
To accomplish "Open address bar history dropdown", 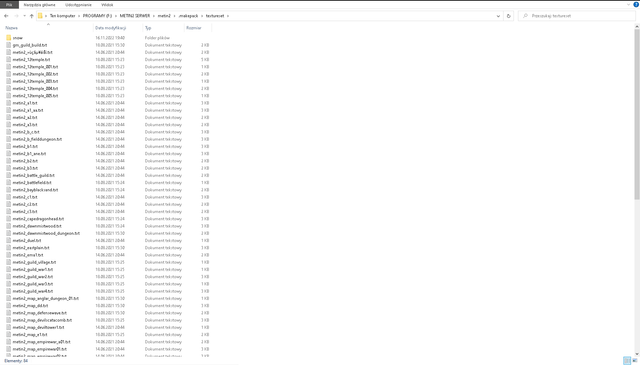I will [x=498, y=16].
